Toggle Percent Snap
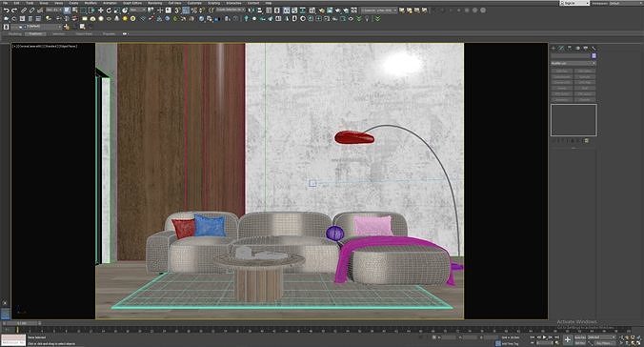The width and height of the screenshot is (644, 347). 194,10
